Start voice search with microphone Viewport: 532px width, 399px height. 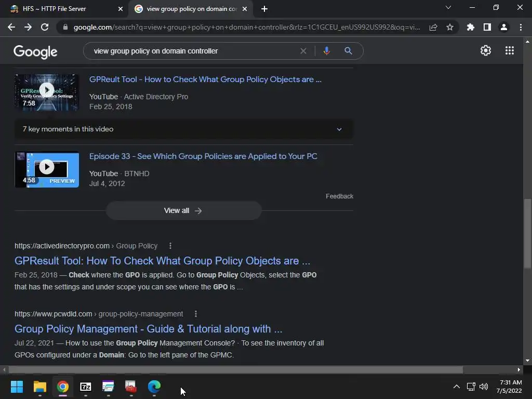tap(326, 51)
